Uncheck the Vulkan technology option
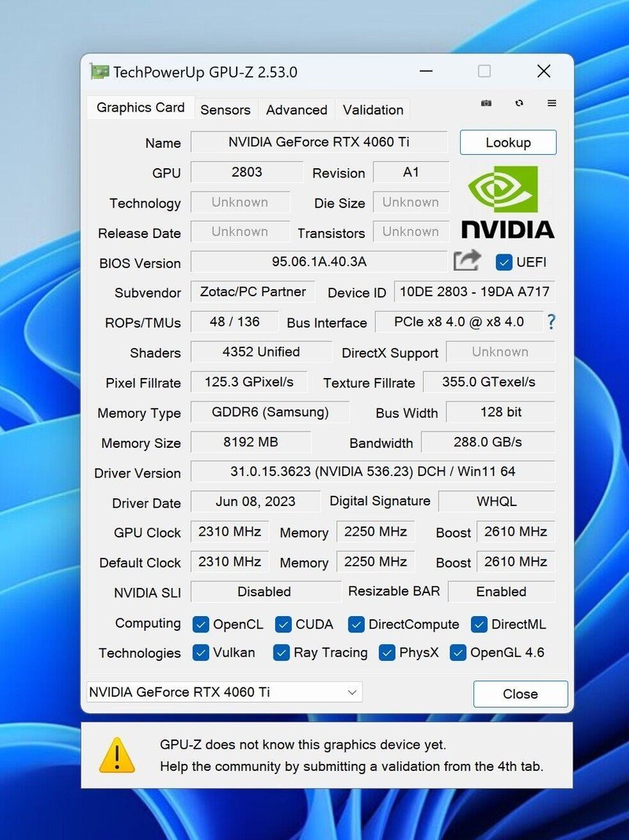 (202, 653)
